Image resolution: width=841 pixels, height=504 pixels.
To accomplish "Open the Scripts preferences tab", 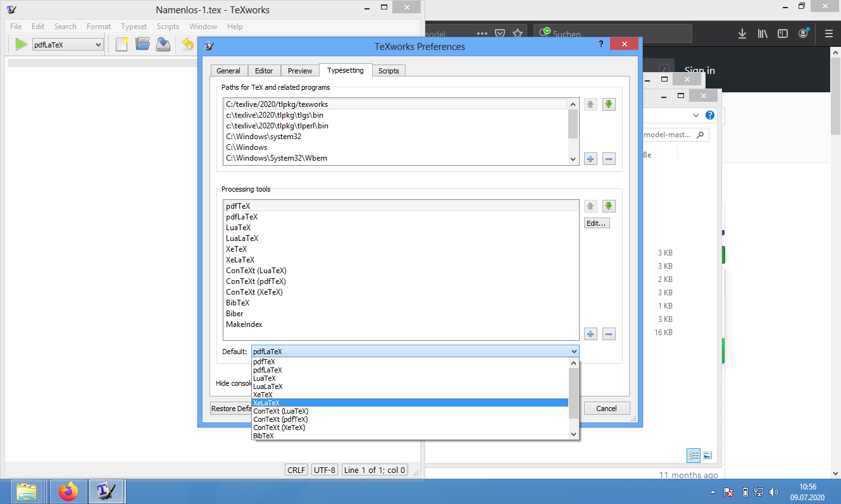I will pos(389,71).
